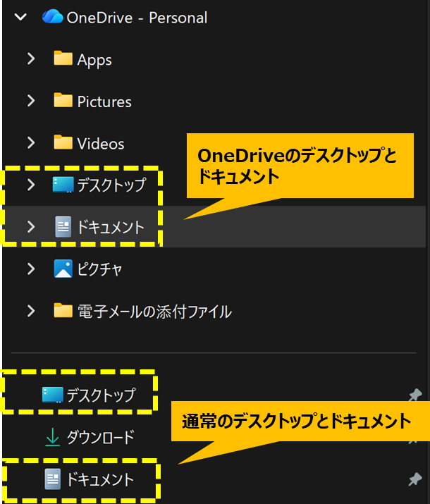Click the pin icon beside pinned デスクトップ
The height and width of the screenshot is (504, 430).
pos(415,395)
